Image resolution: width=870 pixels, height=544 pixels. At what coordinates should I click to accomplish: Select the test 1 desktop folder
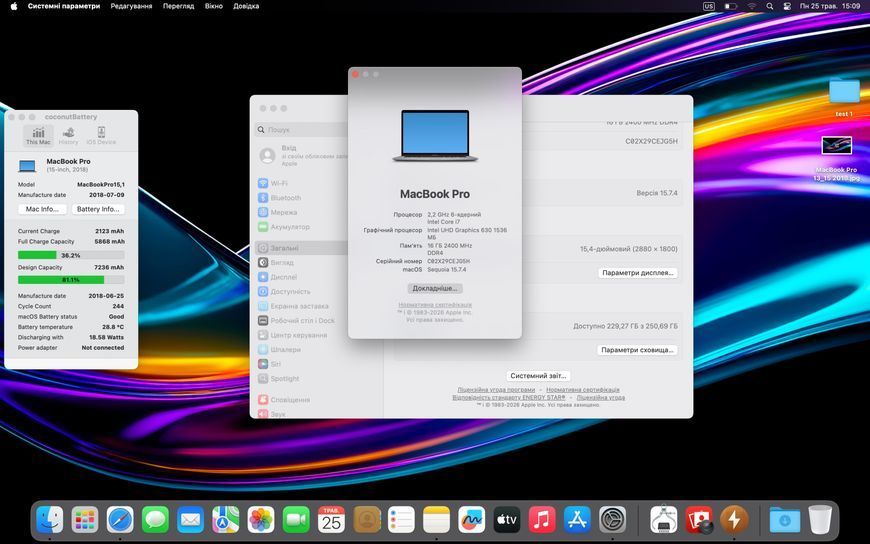tap(844, 97)
